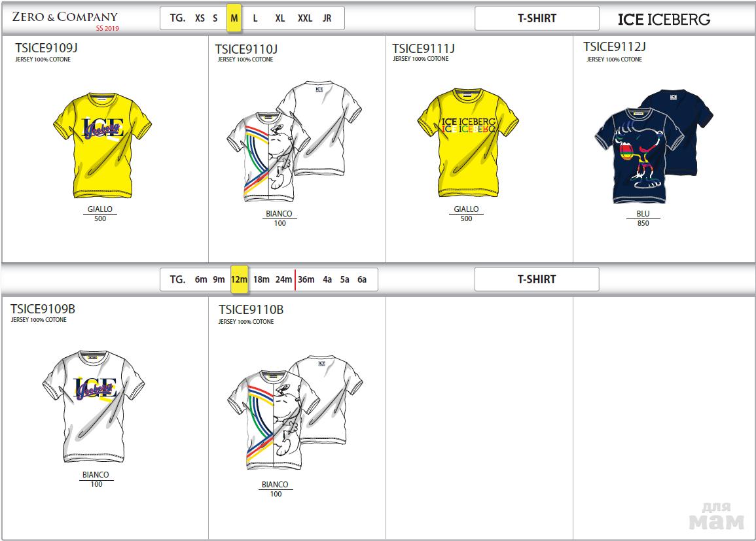Click the BLU 850 color label
Screen dimensions: 756x541
point(643,218)
